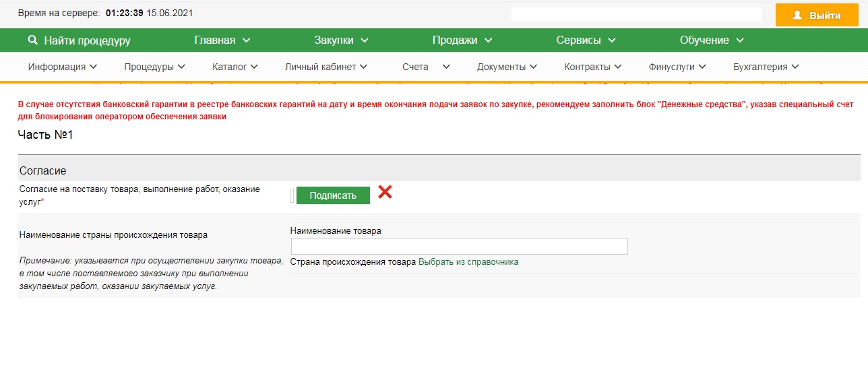Expand the Бухгалтерия submenu

point(766,67)
